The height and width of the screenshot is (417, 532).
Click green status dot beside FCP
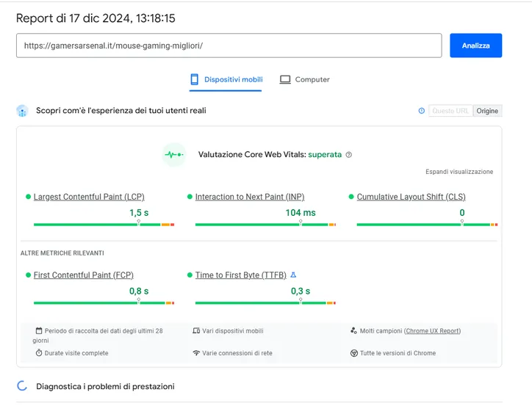click(x=28, y=275)
